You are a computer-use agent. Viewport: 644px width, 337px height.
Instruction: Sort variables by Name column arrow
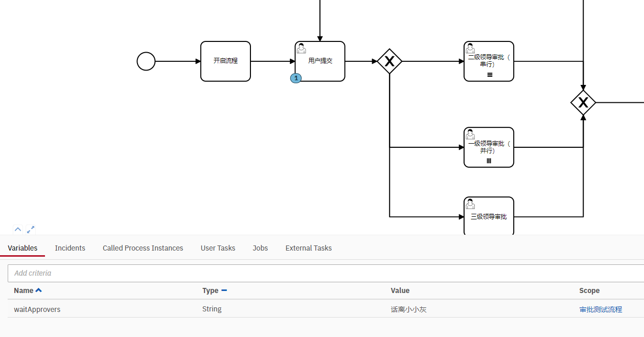click(39, 290)
